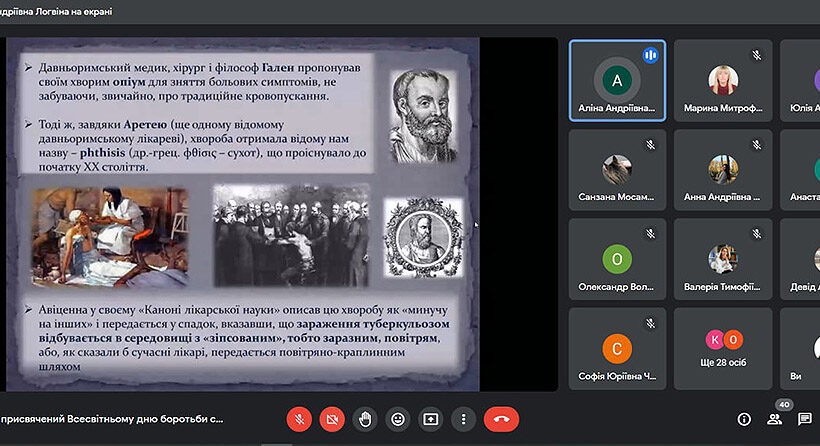This screenshot has width=820, height=446.
Task: Click the Девід participant tile
Action: tap(800, 259)
